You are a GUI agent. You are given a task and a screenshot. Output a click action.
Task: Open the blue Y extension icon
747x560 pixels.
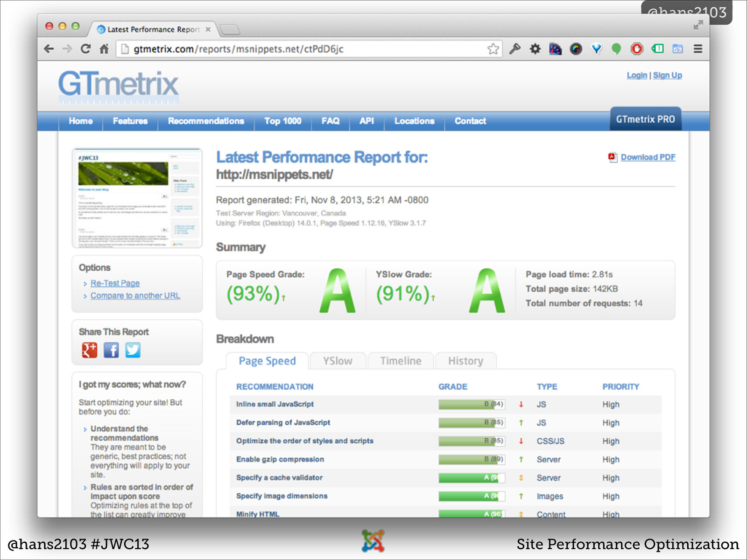[596, 49]
